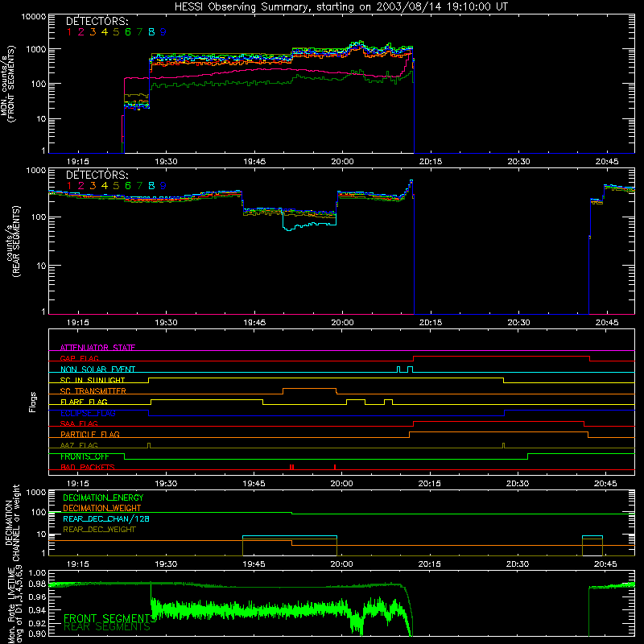Click the olive flag label above FRONTS_OFF

click(79, 445)
